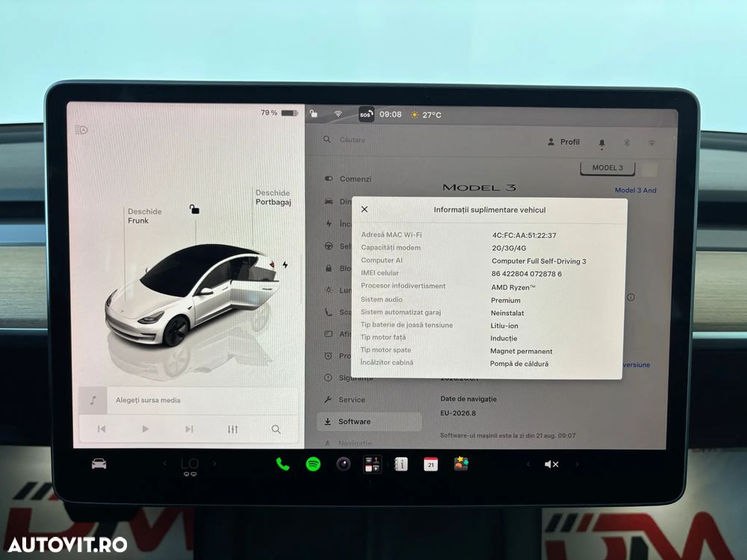Play the media source
This screenshot has width=747, height=560.
(146, 429)
